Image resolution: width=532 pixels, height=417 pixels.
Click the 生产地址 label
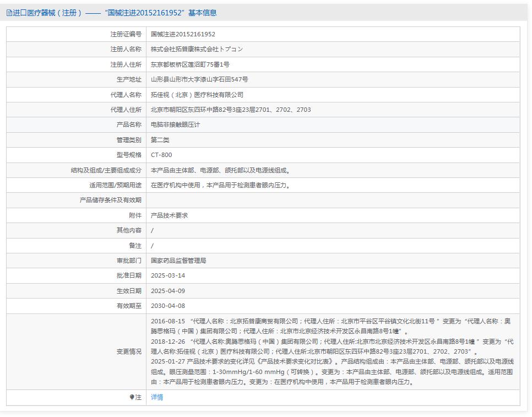pyautogui.click(x=128, y=79)
